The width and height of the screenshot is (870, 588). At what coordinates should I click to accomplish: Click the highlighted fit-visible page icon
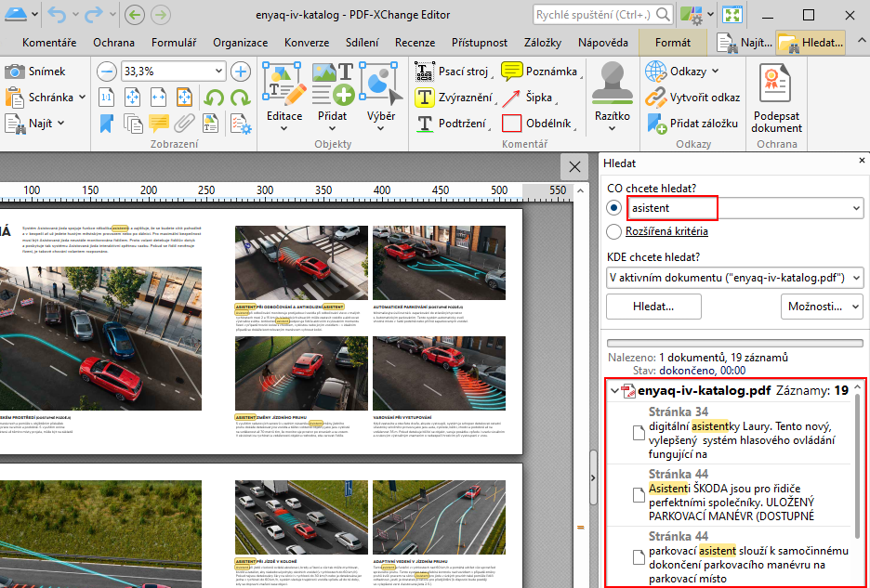(184, 98)
